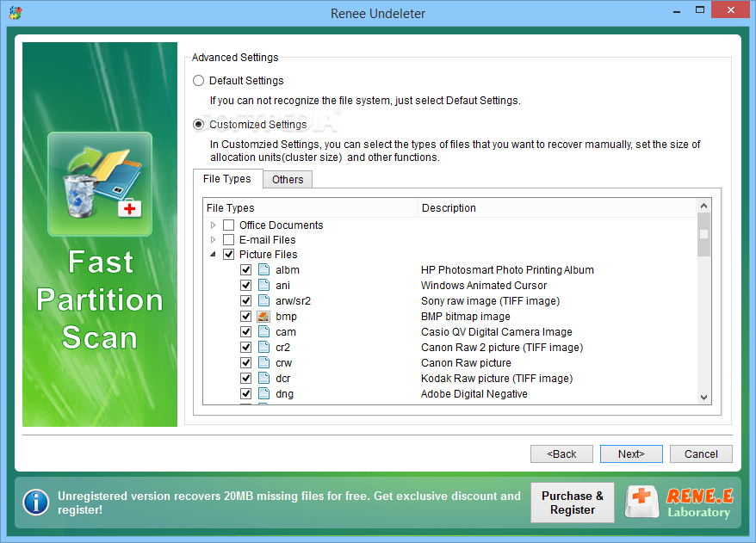Click the 'Unregistered version recovers 20MB' notice text

(x=289, y=503)
